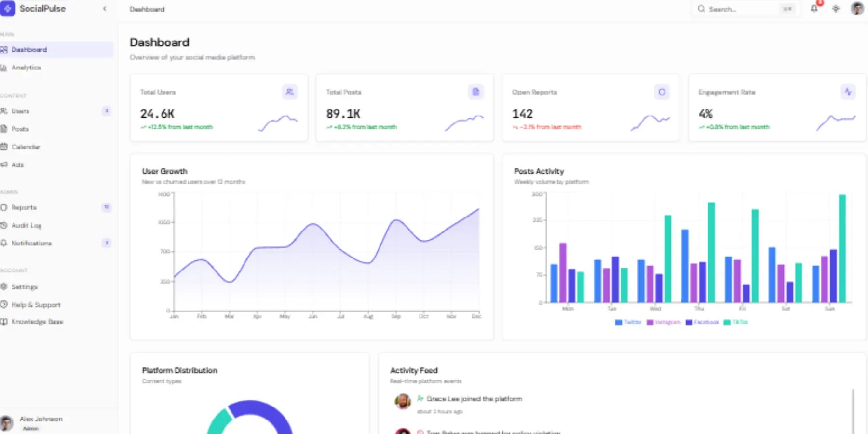The width and height of the screenshot is (868, 434).
Task: Open Help & Support
Action: pos(56,304)
